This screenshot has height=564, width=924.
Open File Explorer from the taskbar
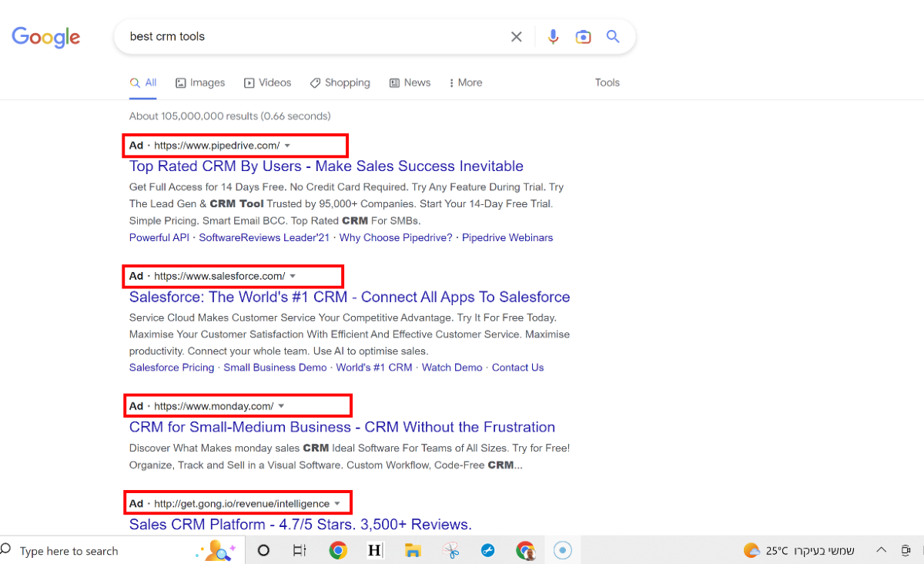(413, 550)
